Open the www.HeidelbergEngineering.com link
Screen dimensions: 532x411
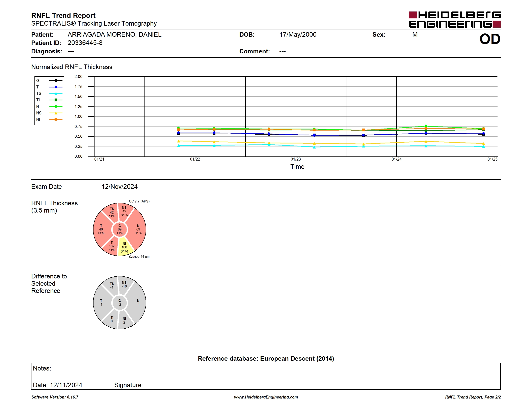pos(266,397)
